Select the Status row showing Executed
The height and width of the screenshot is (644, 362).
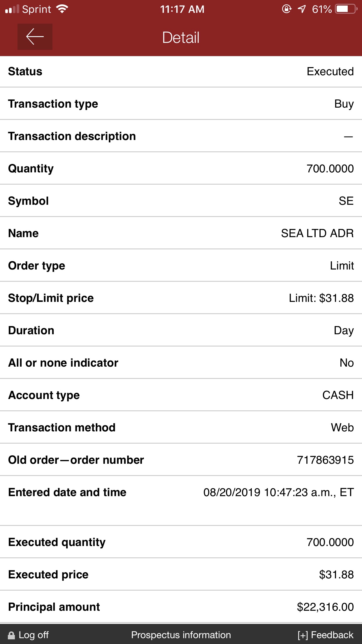181,71
